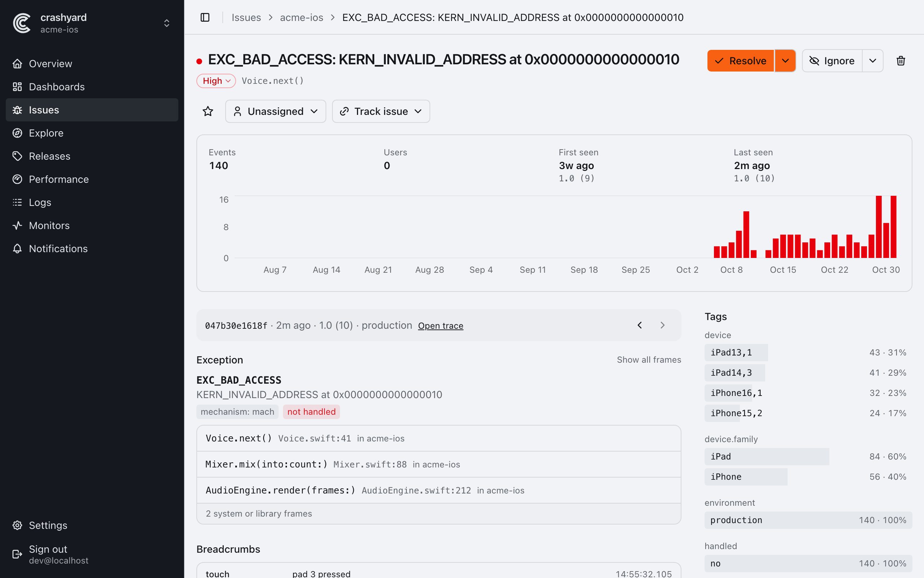Click the tallest Oct 30 chart bar
The width and height of the screenshot is (924, 578).
click(x=893, y=227)
